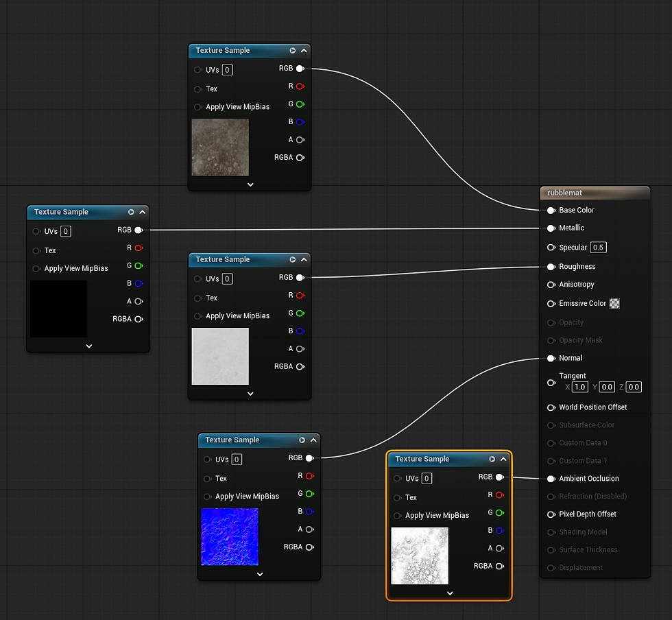This screenshot has height=620, width=672.
Task: Click the brown rubble texture preview thumbnail
Action: (x=220, y=147)
